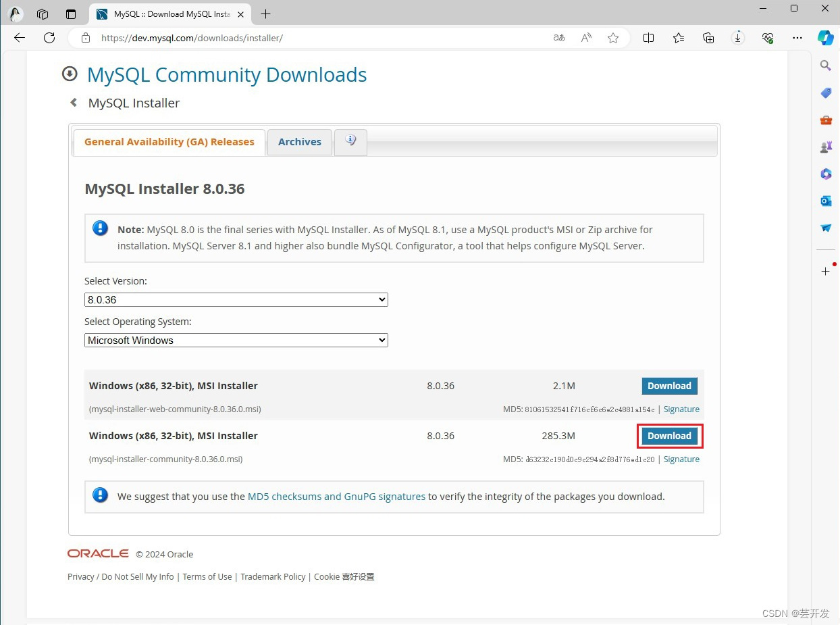Open the workspaces icon in title bar
The height and width of the screenshot is (625, 840).
[x=43, y=14]
